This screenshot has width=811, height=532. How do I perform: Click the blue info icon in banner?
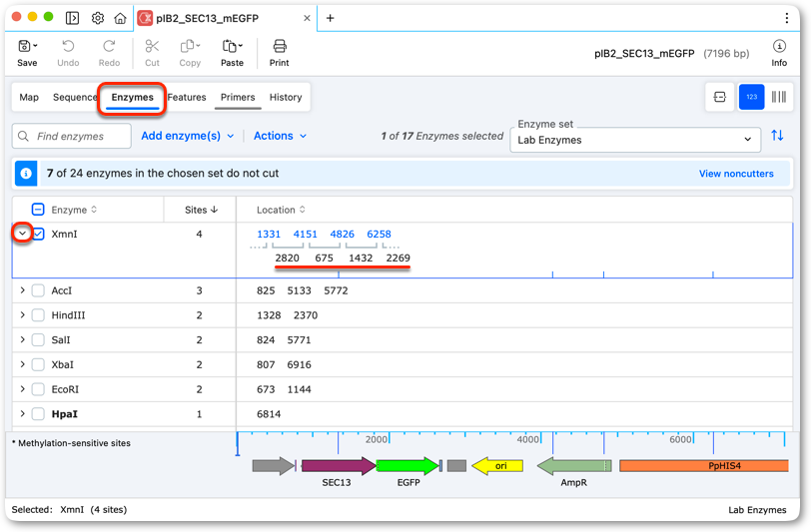click(26, 174)
